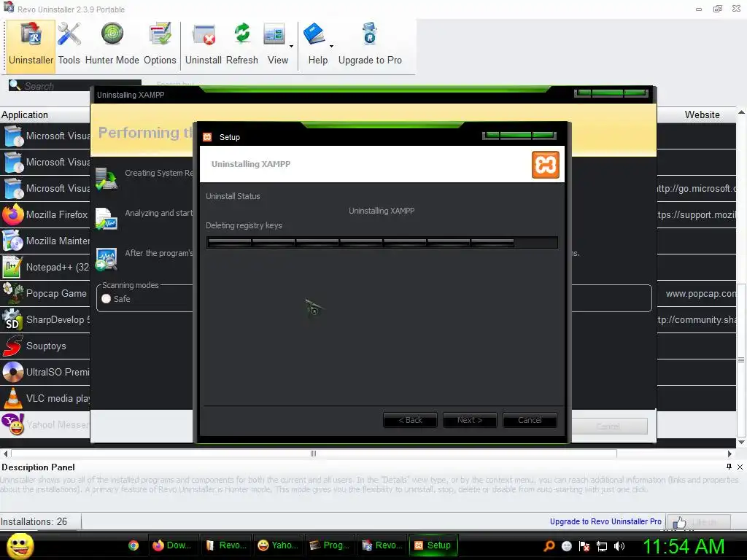
Task: Open the Tools toolbar icon
Action: (69, 35)
